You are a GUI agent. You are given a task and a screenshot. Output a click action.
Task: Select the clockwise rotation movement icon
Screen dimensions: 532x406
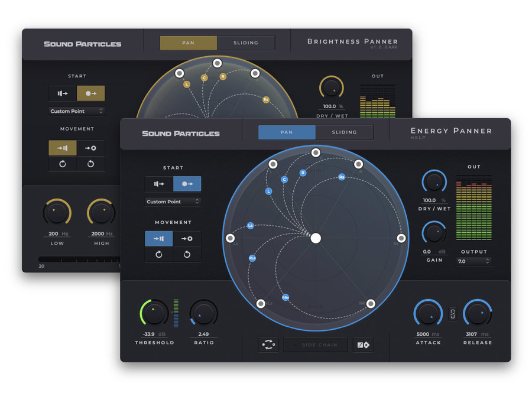[x=159, y=254]
